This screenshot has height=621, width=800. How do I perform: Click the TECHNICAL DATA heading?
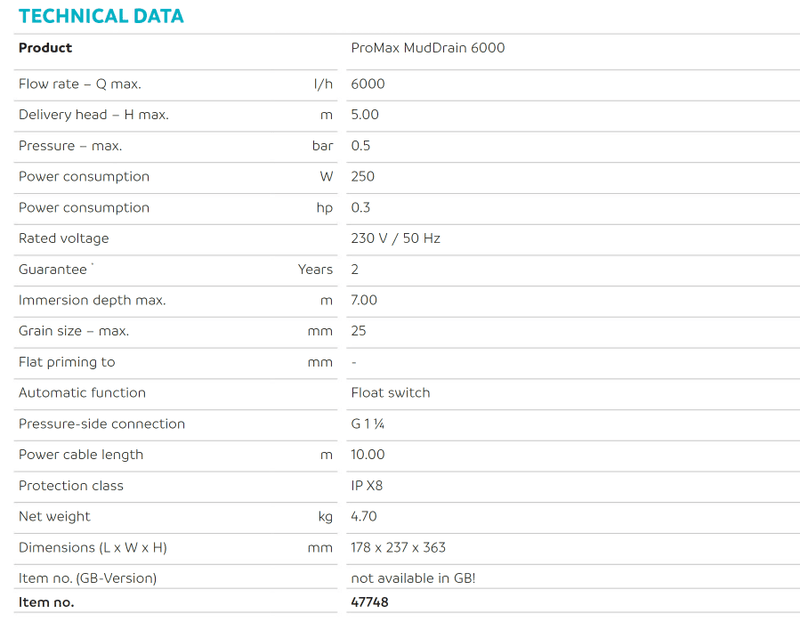point(101,16)
